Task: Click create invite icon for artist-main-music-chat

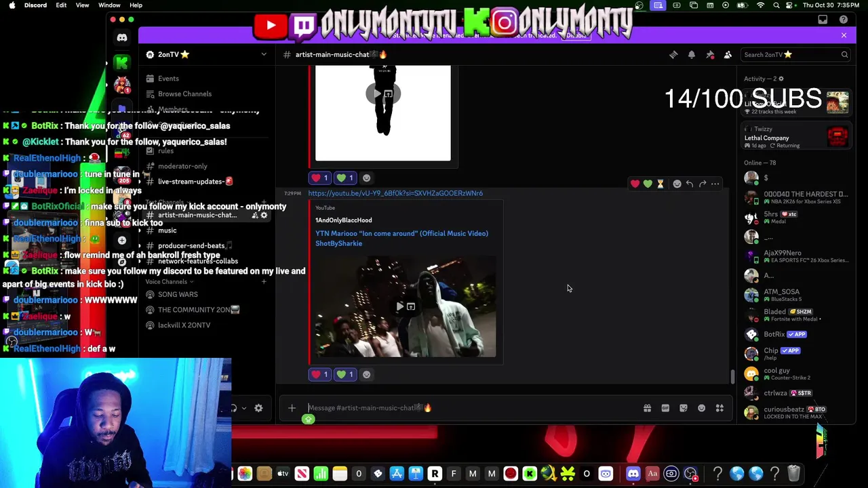Action: pos(255,216)
